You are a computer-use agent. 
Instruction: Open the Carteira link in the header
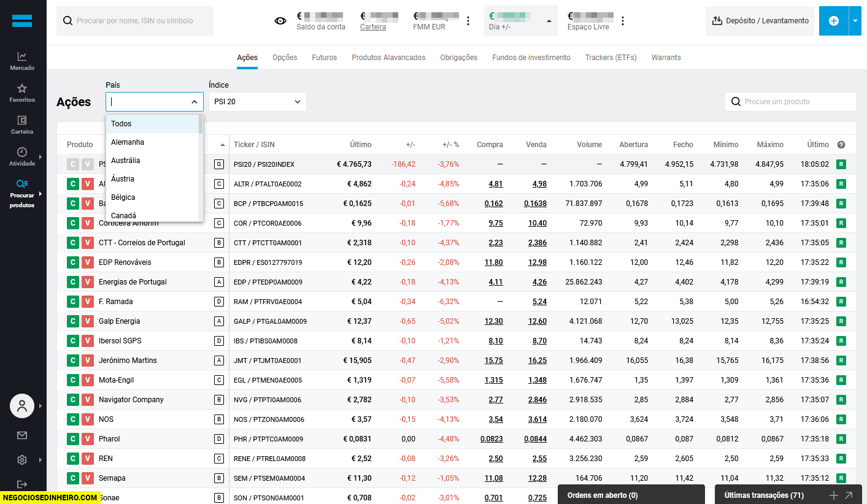click(x=373, y=27)
